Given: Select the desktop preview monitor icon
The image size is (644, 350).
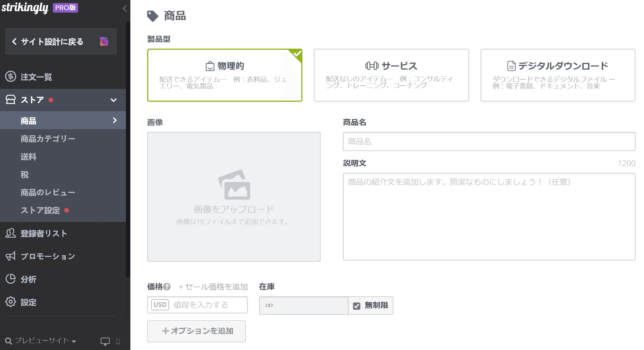Looking at the screenshot, I should 105,341.
